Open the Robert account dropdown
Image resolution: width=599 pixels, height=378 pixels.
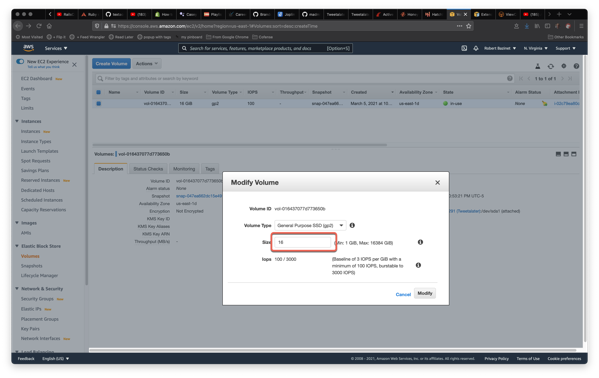click(500, 48)
